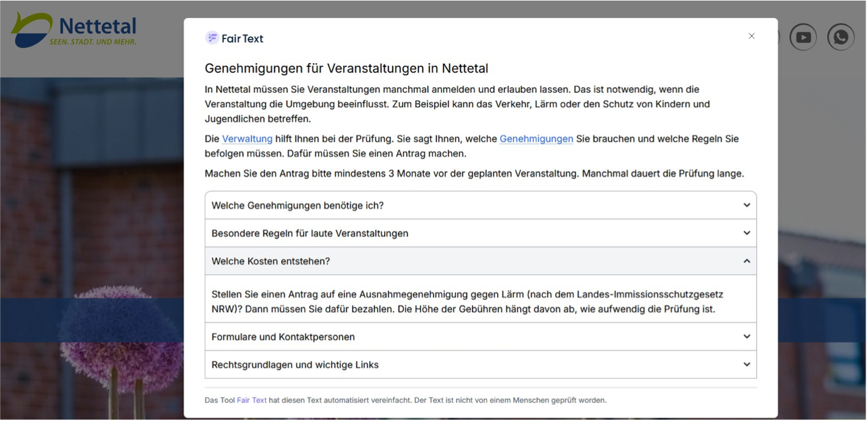Follow the 'Verwaltung' hyperlink
Screen dimensions: 868x421
coord(247,139)
